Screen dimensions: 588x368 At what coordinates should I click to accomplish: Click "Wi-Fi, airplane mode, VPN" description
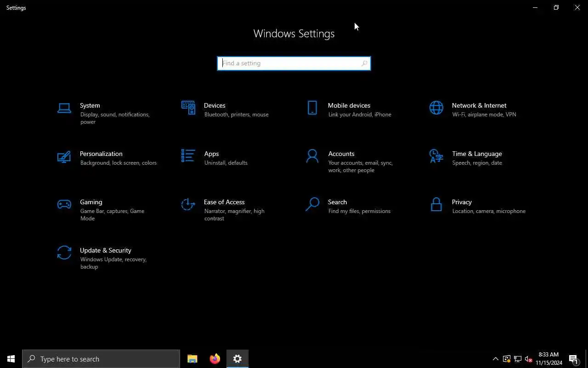point(484,115)
